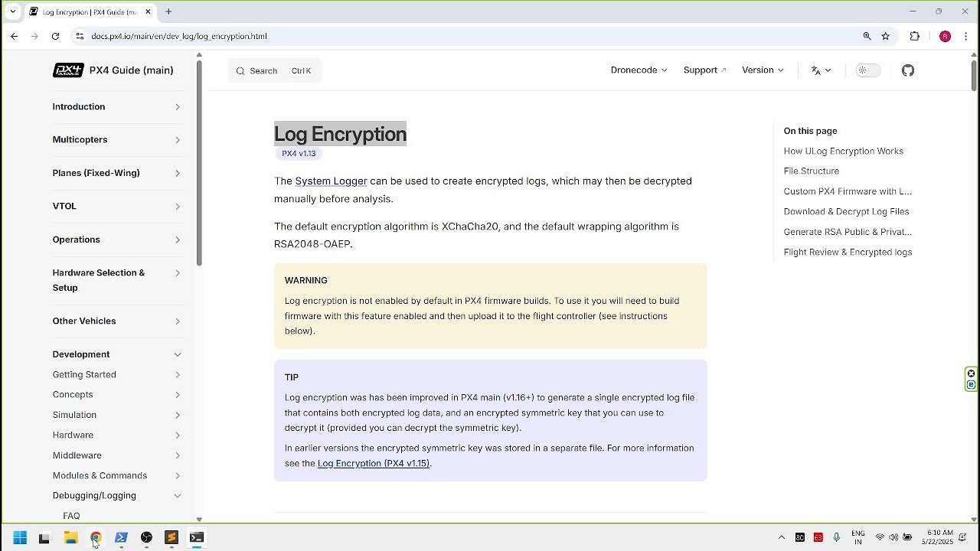Click the PX4 logo in sidebar header
Viewport: 980px width, 551px height.
click(x=68, y=70)
